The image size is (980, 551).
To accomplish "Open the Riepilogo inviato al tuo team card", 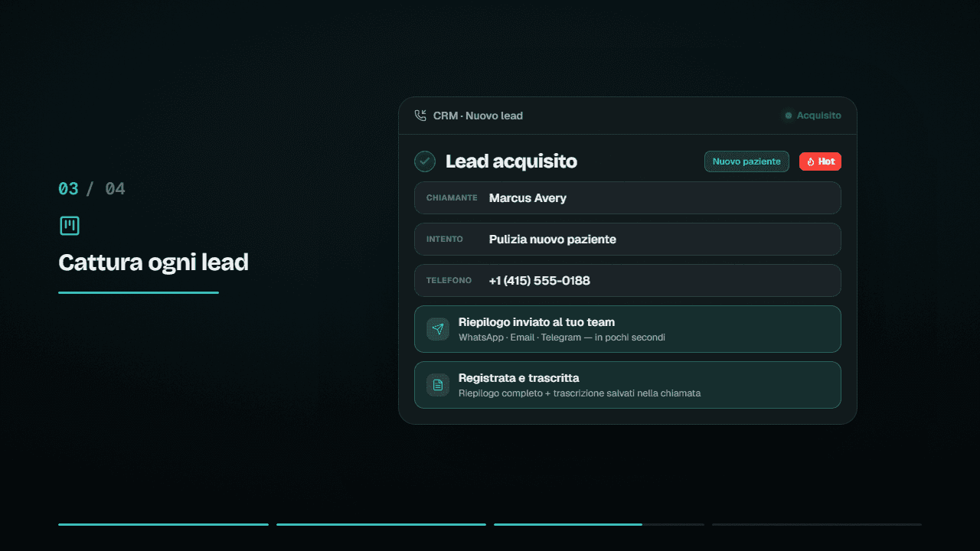I will 628,329.
